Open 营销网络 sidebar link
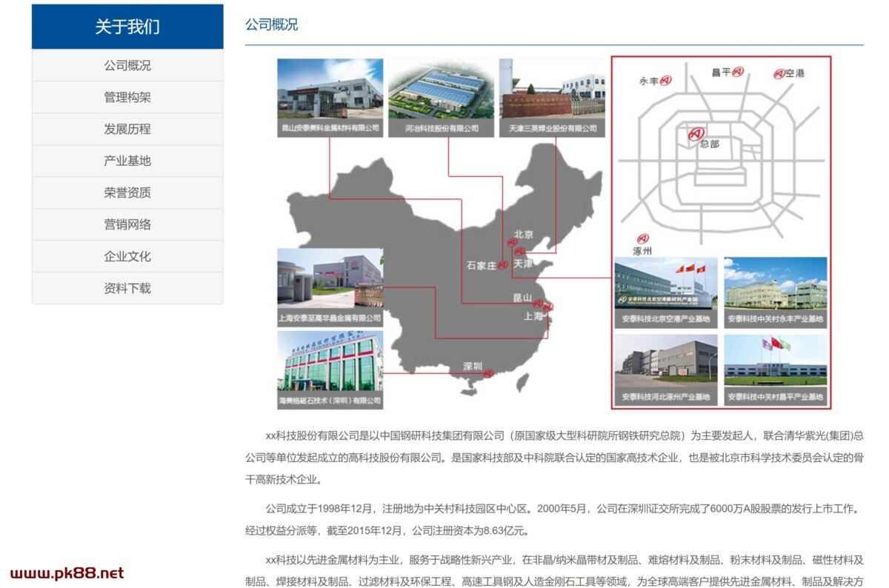Image resolution: width=889 pixels, height=588 pixels. tap(127, 224)
